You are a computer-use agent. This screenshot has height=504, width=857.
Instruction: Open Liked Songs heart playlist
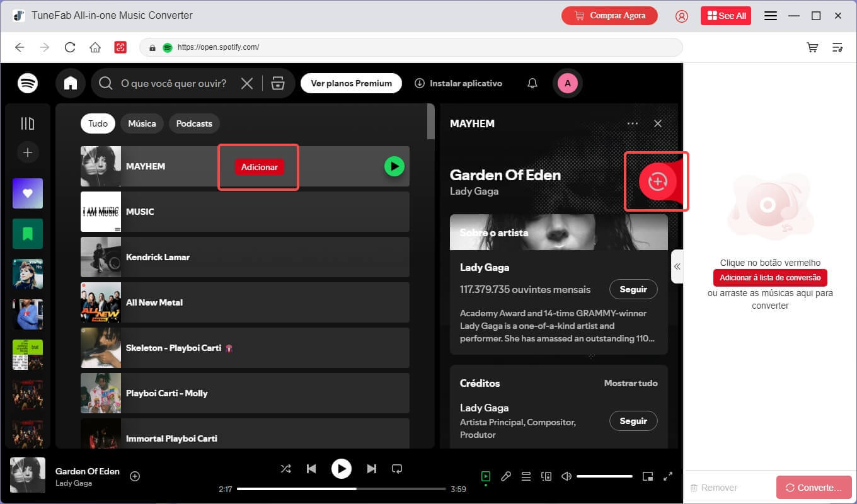click(x=28, y=193)
